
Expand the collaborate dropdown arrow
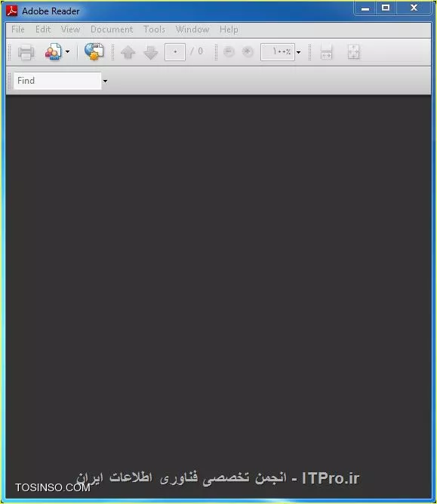click(x=67, y=51)
